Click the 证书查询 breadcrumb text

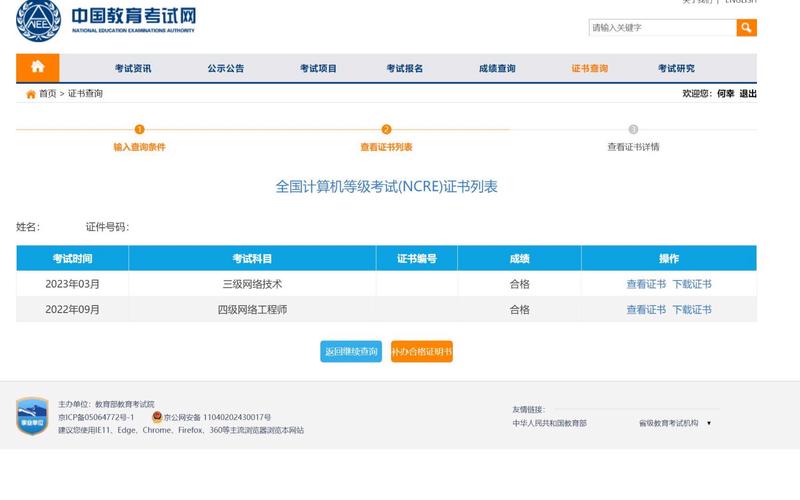[85, 93]
